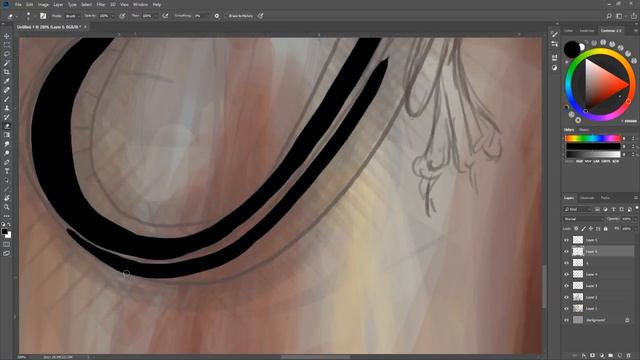Select the Pen tool
Image resolution: width=640 pixels, height=360 pixels.
click(7, 162)
